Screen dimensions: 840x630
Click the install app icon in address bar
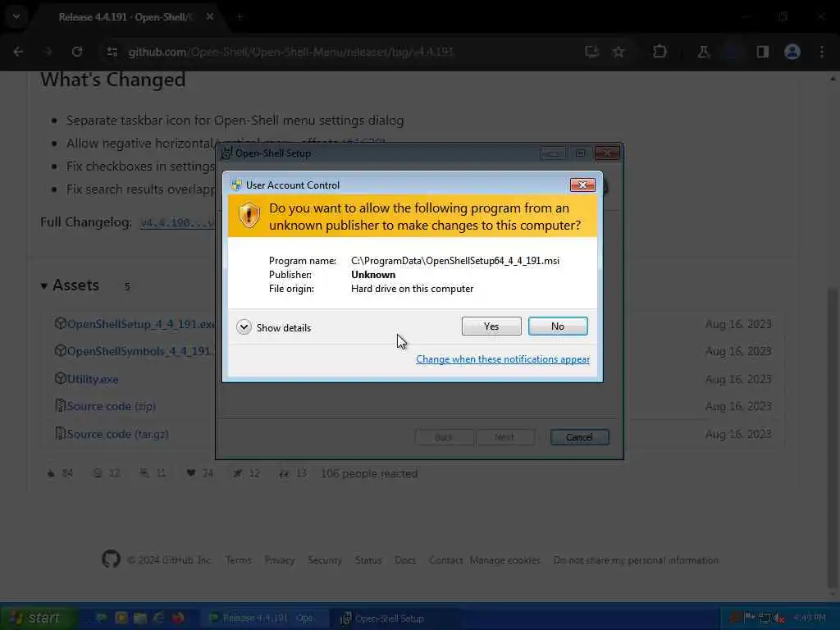591,52
